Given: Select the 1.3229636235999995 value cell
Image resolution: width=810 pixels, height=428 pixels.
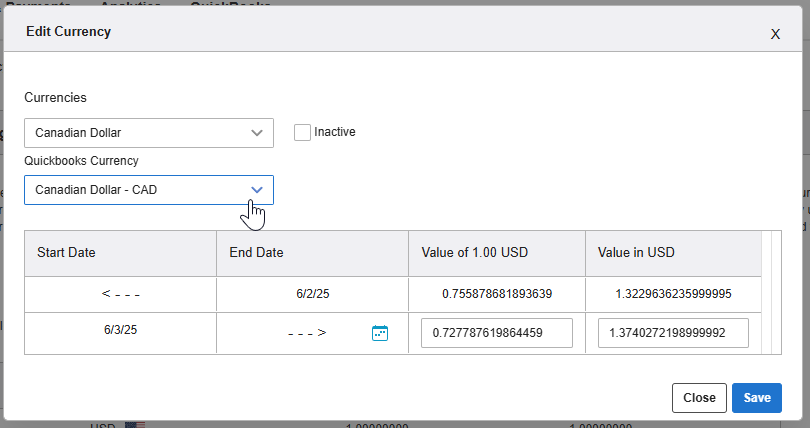Looking at the screenshot, I should pyautogui.click(x=673, y=295).
